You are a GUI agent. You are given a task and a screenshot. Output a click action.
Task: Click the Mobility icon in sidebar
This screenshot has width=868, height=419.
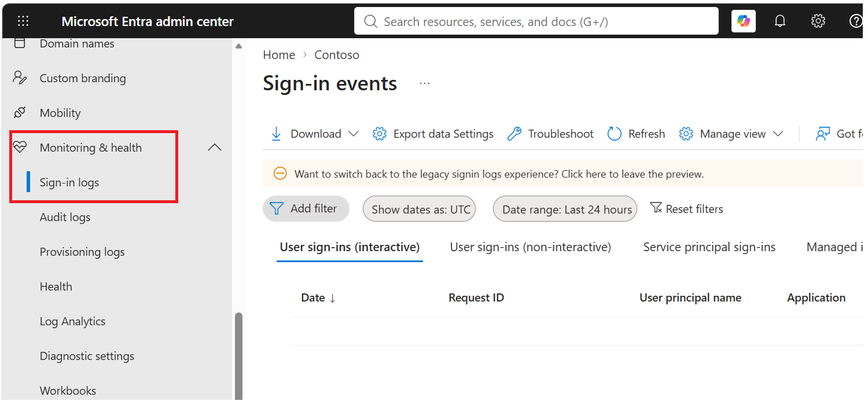[x=20, y=113]
